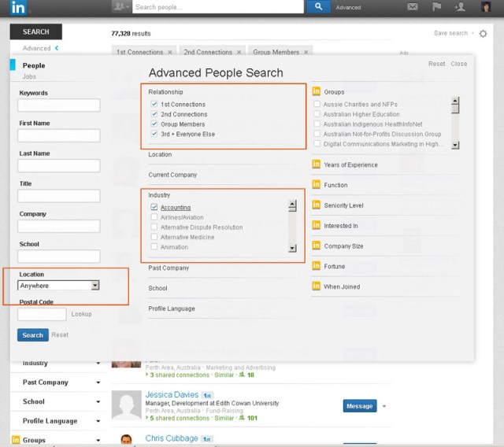The height and width of the screenshot is (447, 504).
Task: Click the premium icon beside Function
Action: [317, 185]
